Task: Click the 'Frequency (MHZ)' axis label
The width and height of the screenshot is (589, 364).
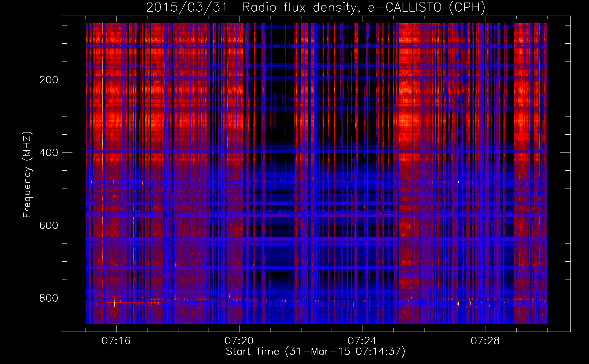Action: point(27,175)
